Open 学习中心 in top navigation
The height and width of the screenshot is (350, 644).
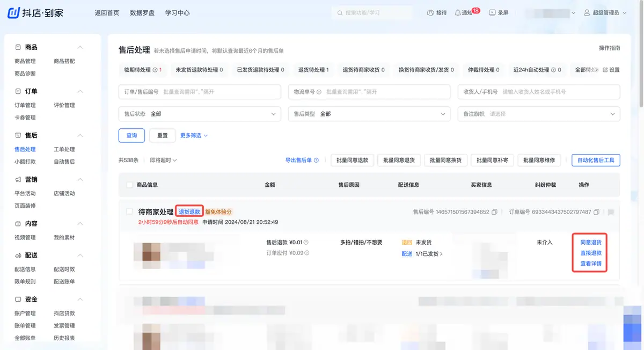177,12
